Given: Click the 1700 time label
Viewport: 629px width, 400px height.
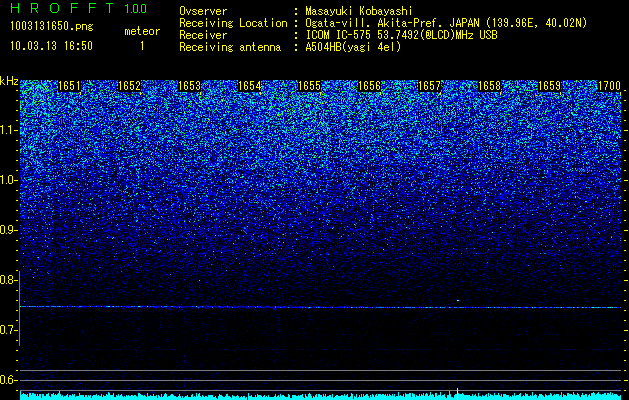Looking at the screenshot, I should (609, 86).
